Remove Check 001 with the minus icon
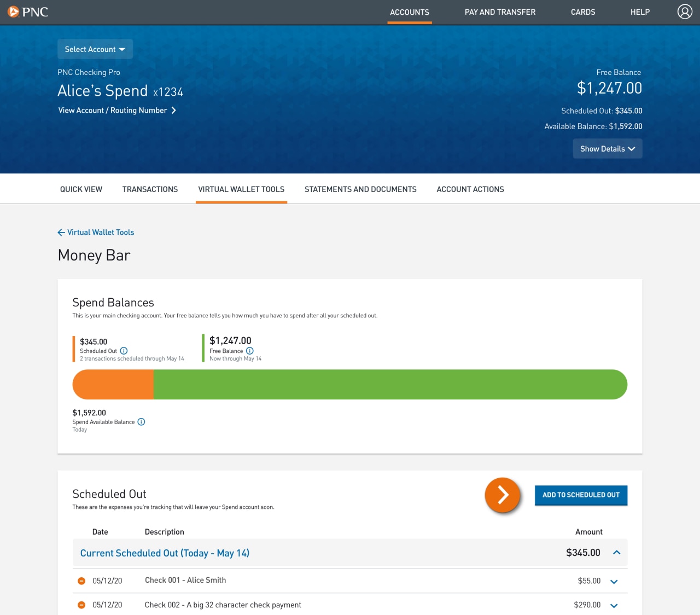 point(81,581)
